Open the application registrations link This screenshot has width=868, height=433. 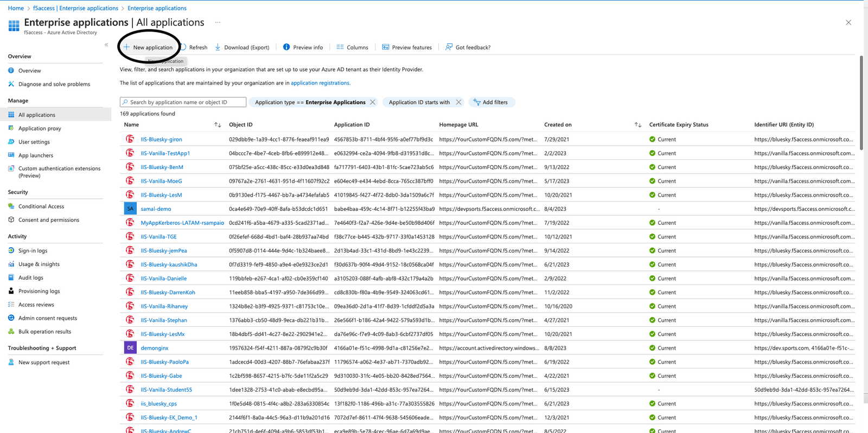[320, 83]
